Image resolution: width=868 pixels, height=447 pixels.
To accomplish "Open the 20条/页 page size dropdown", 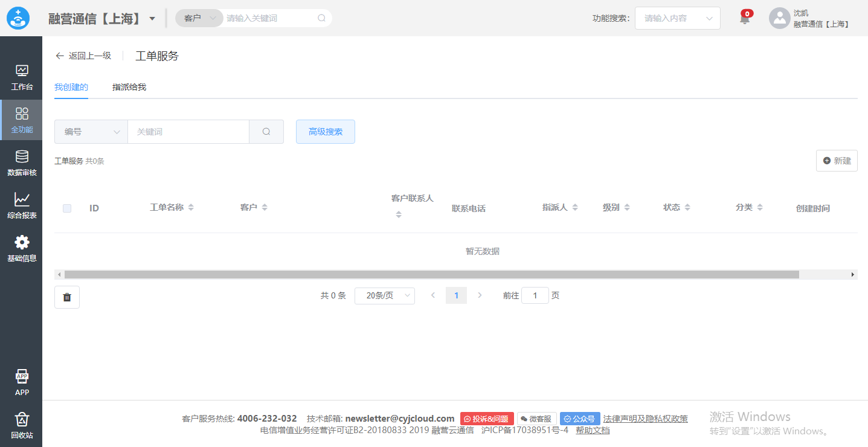I will 385,295.
